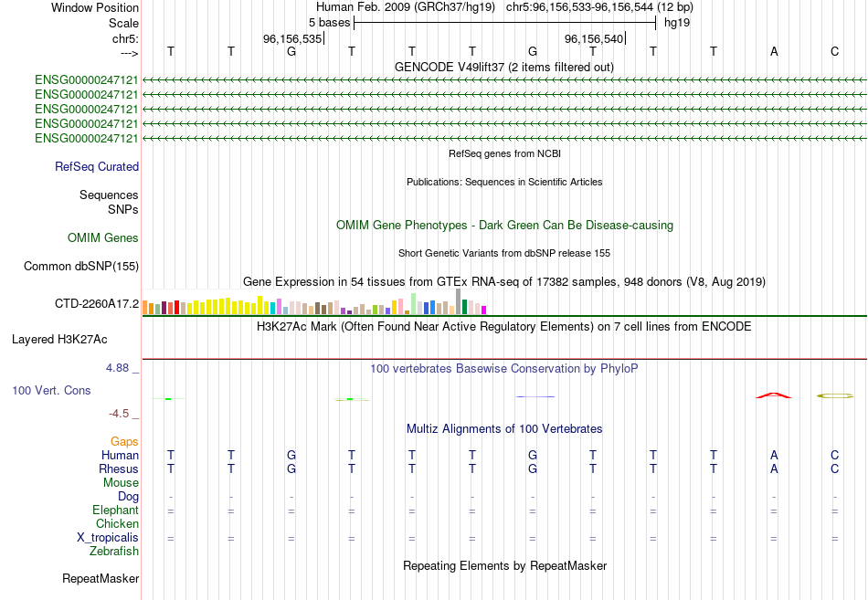Screen dimensions: 868x600
Task: Click the 5 bases scale label
Action: pos(329,23)
